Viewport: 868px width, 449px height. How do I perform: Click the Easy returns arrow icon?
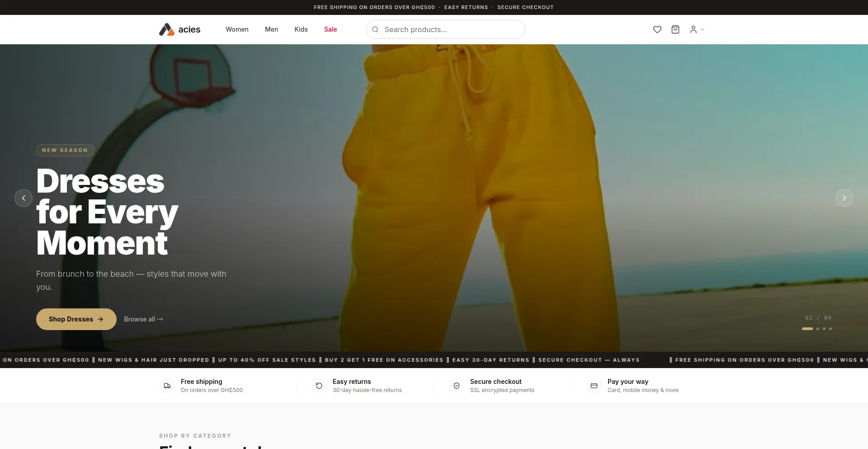319,386
